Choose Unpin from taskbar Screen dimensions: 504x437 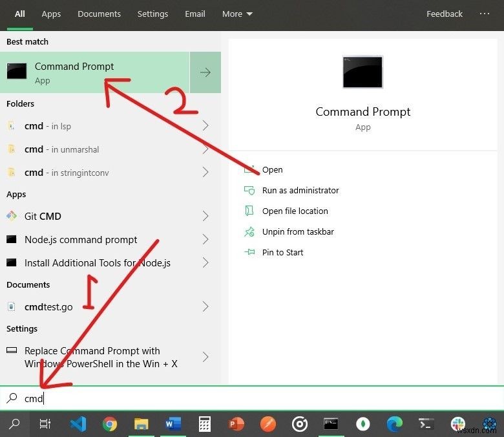pos(298,231)
